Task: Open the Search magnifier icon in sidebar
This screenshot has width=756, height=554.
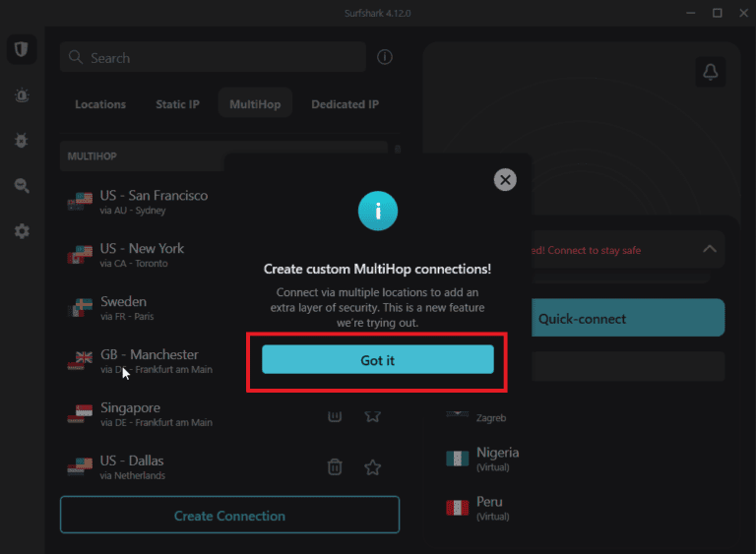Action: coord(21,186)
